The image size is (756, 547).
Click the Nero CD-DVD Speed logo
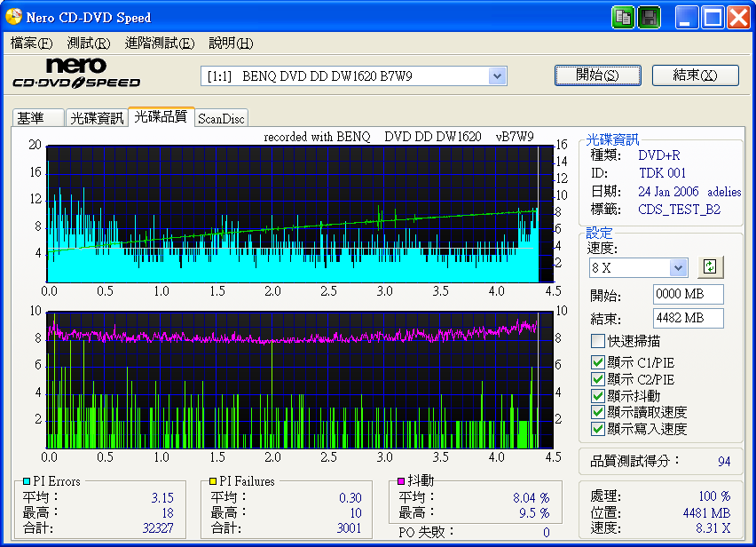tap(76, 74)
